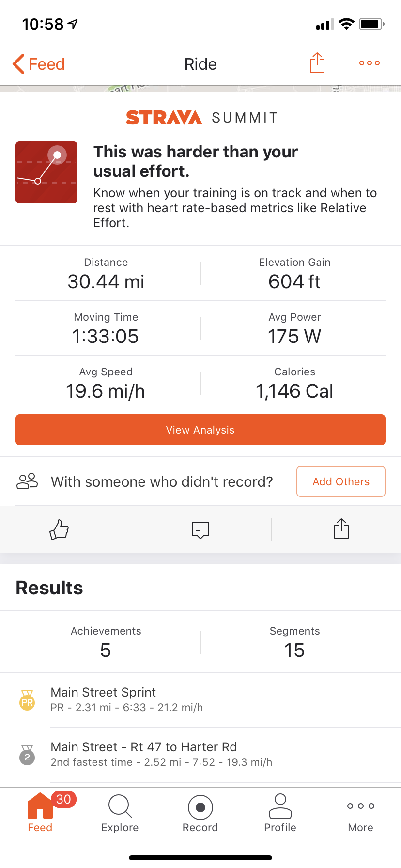Tap the group people icon
Screen dimensions: 401x868
(27, 481)
